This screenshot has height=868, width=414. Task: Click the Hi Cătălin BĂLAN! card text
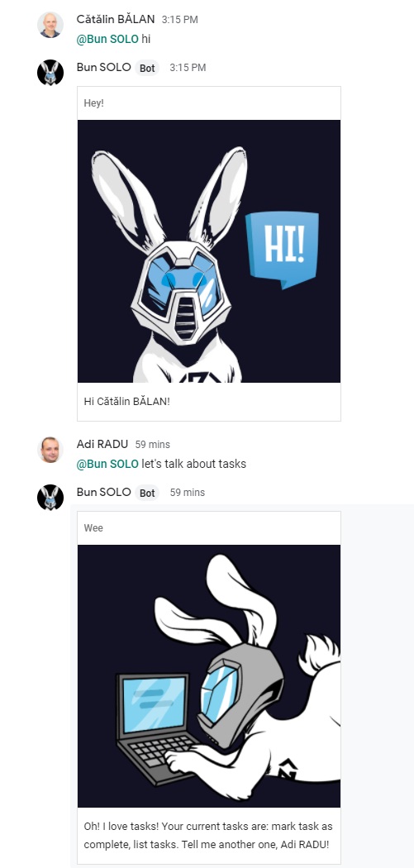click(x=126, y=401)
